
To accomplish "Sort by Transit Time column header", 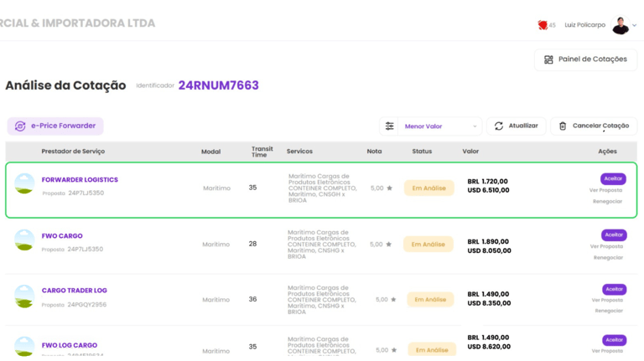I will tap(262, 152).
